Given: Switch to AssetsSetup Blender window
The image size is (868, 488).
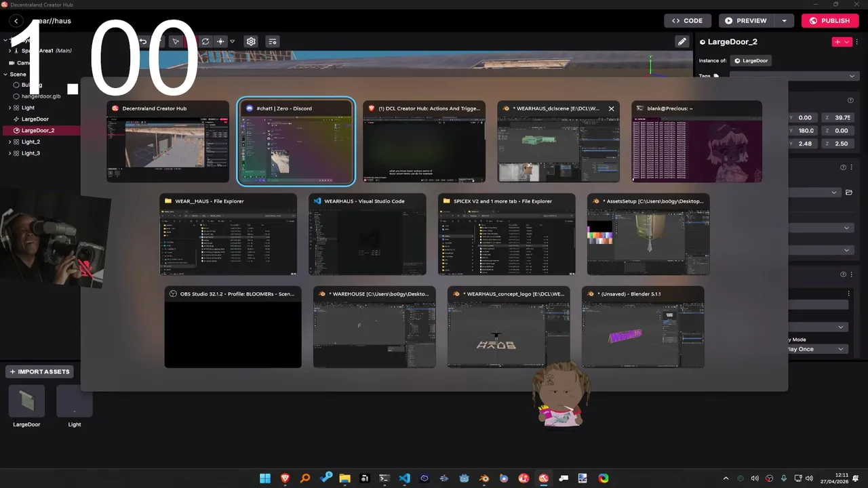Looking at the screenshot, I should pos(648,235).
